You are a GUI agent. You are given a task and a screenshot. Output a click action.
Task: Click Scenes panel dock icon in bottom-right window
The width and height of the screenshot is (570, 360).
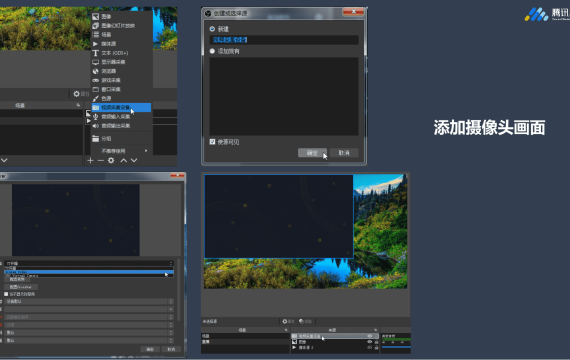click(x=286, y=330)
